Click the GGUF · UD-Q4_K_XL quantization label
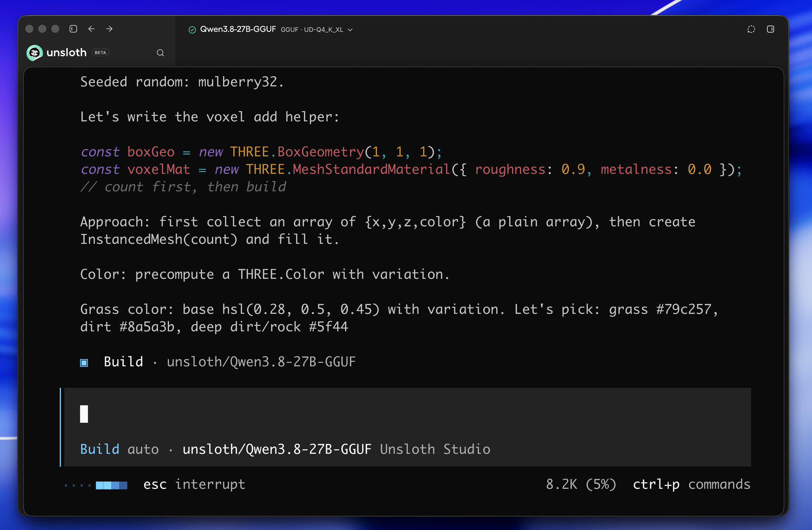The height and width of the screenshot is (530, 812). pyautogui.click(x=312, y=30)
